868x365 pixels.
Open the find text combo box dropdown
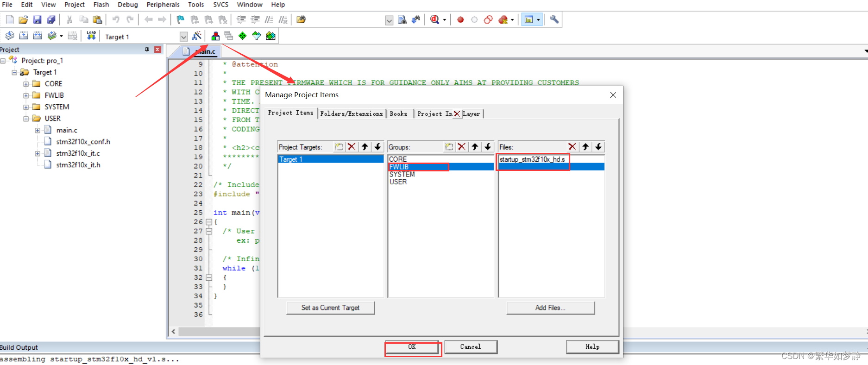click(389, 20)
